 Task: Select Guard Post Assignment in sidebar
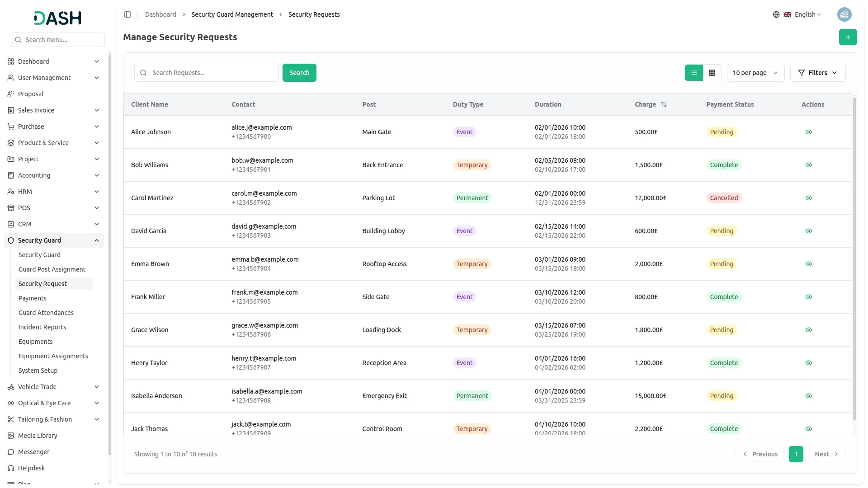click(x=52, y=269)
